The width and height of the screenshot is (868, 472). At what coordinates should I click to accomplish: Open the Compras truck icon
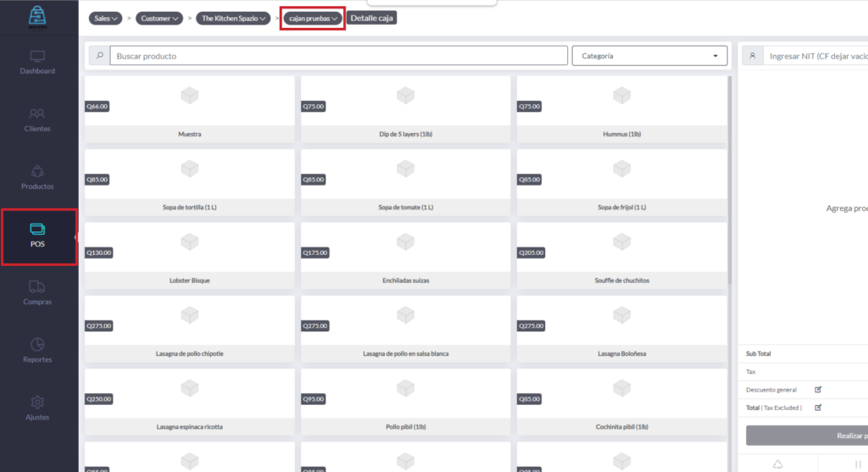pyautogui.click(x=37, y=292)
